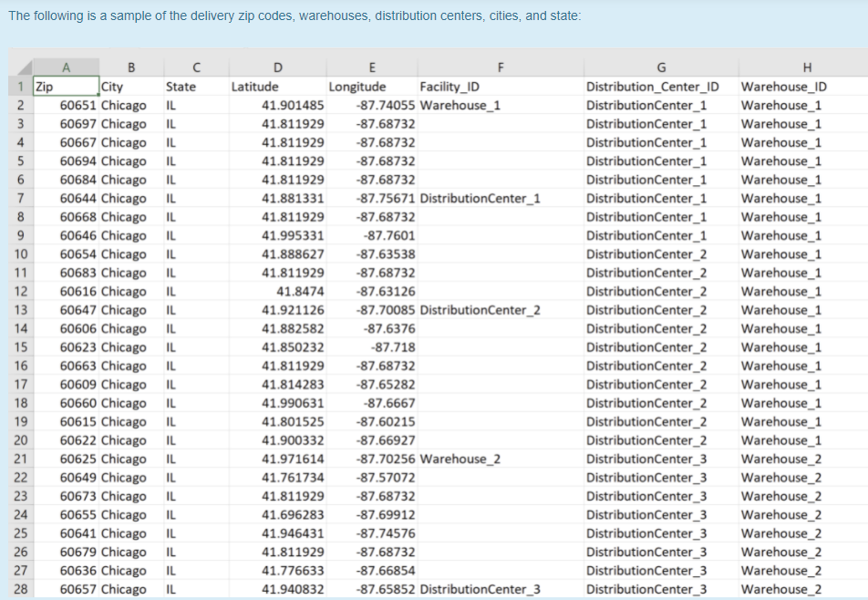
Task: Select column G header
Action: coord(661,67)
